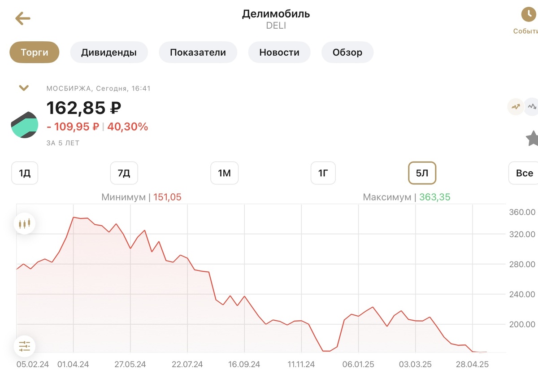The height and width of the screenshot is (392, 538).
Task: Tap the chart peak near 01.04.24
Action: click(x=74, y=218)
